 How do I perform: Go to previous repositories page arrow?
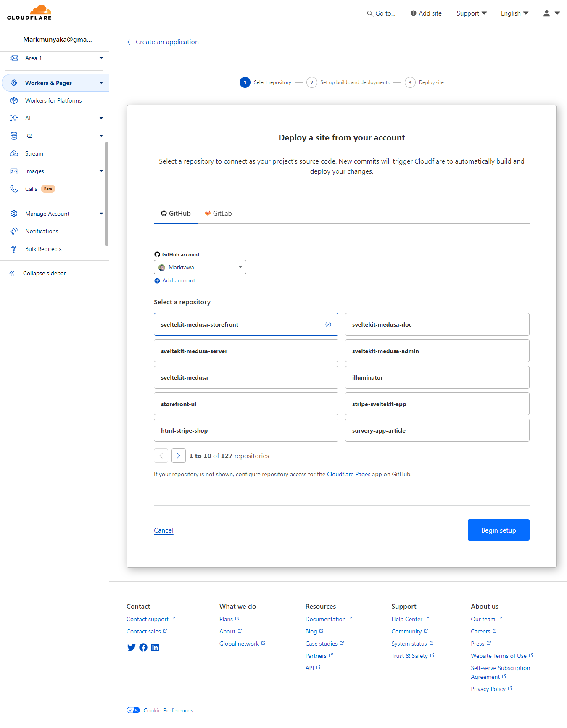(x=161, y=456)
